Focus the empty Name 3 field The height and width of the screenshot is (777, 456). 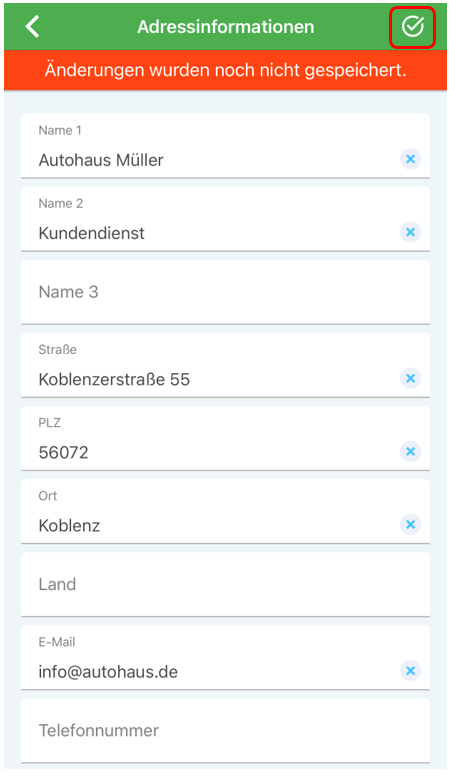[x=225, y=292]
